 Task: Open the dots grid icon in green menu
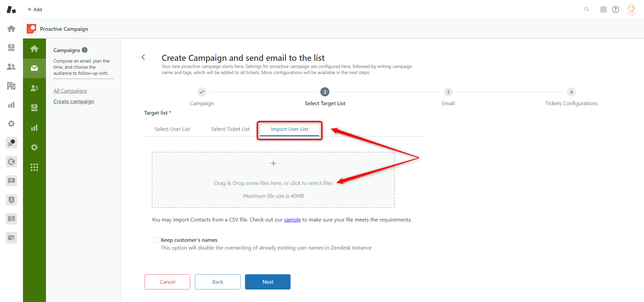click(x=34, y=167)
